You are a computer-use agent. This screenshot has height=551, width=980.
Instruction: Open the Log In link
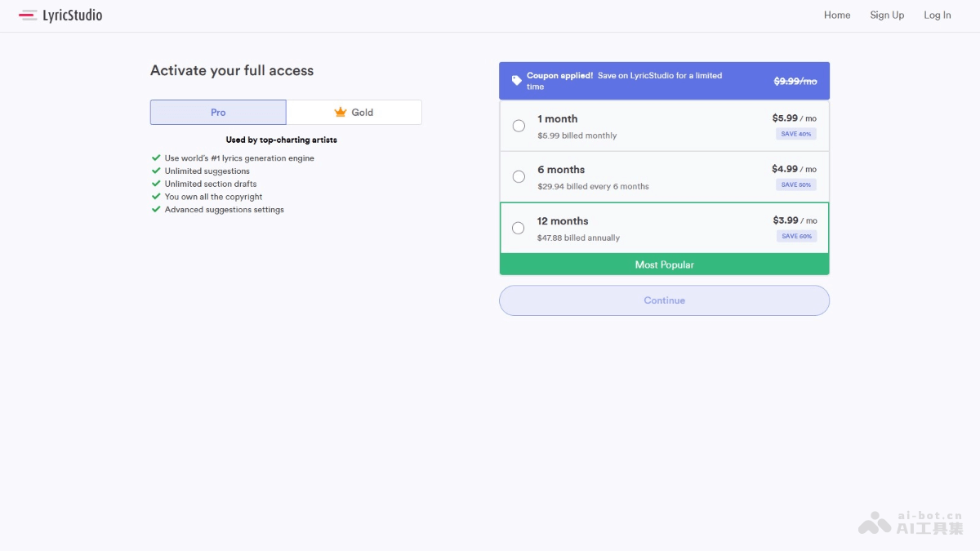coord(937,16)
